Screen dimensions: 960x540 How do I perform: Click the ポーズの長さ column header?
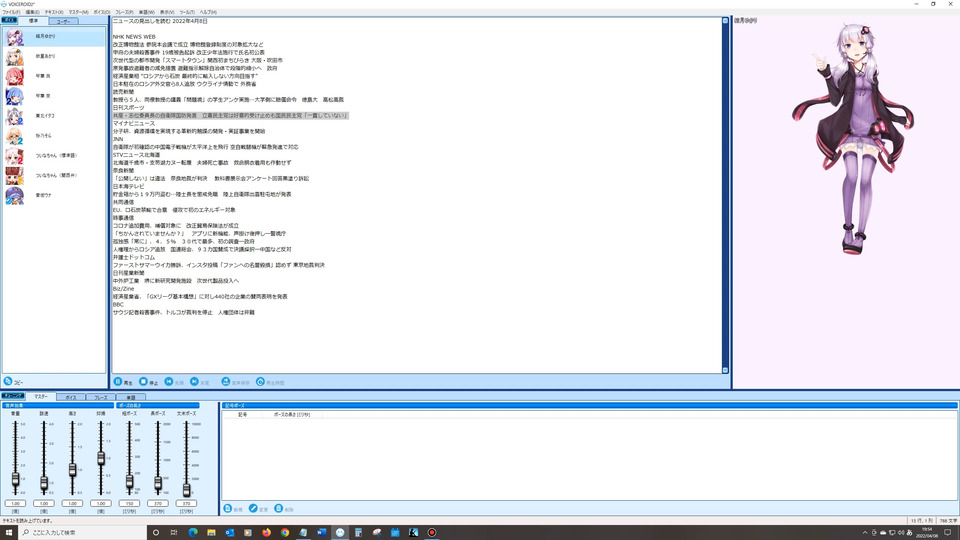(x=292, y=414)
